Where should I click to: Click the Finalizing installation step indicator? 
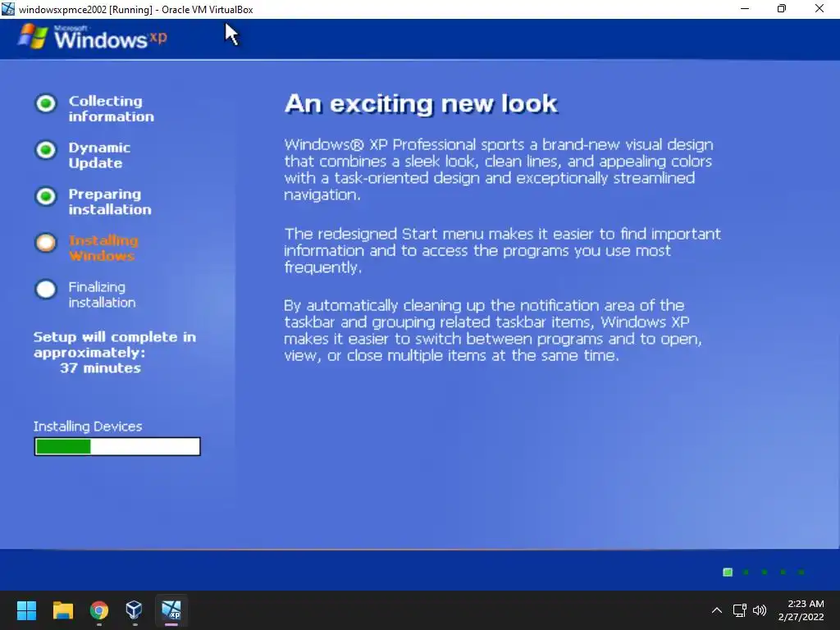46,290
